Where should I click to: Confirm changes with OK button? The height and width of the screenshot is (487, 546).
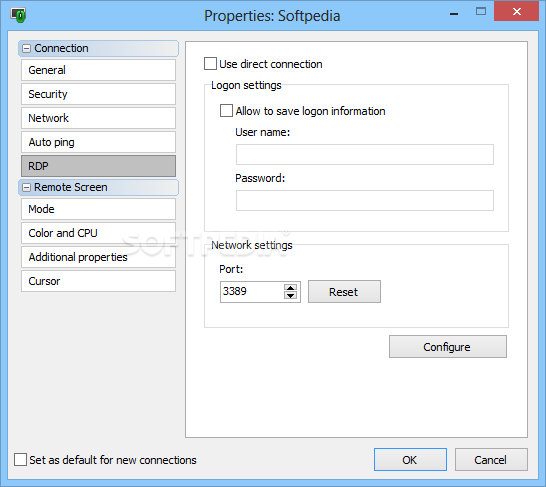(x=410, y=459)
